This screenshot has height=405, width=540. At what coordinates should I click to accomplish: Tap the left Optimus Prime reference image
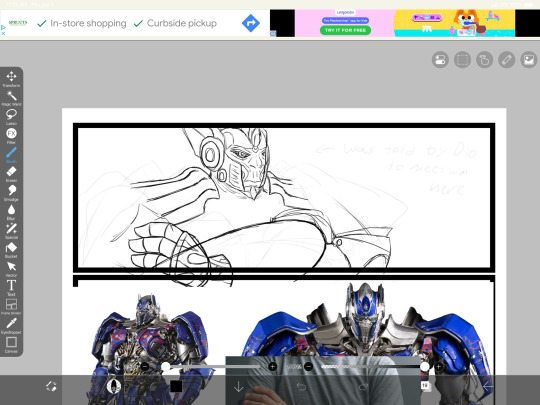click(150, 348)
